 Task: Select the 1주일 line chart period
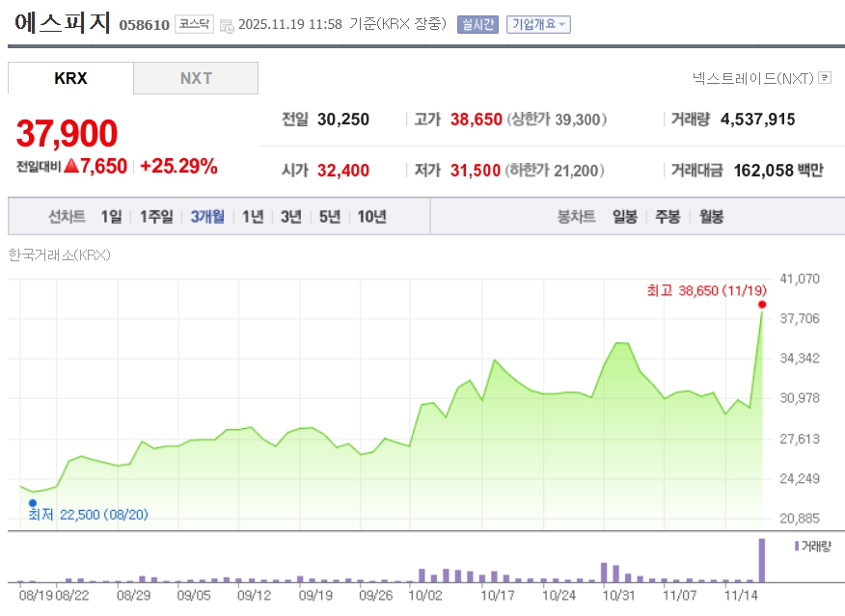point(156,217)
